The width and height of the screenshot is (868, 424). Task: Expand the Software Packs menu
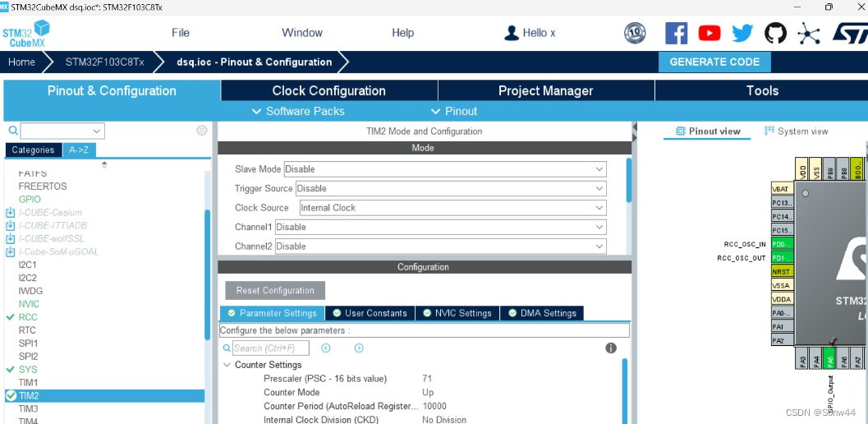click(x=298, y=112)
